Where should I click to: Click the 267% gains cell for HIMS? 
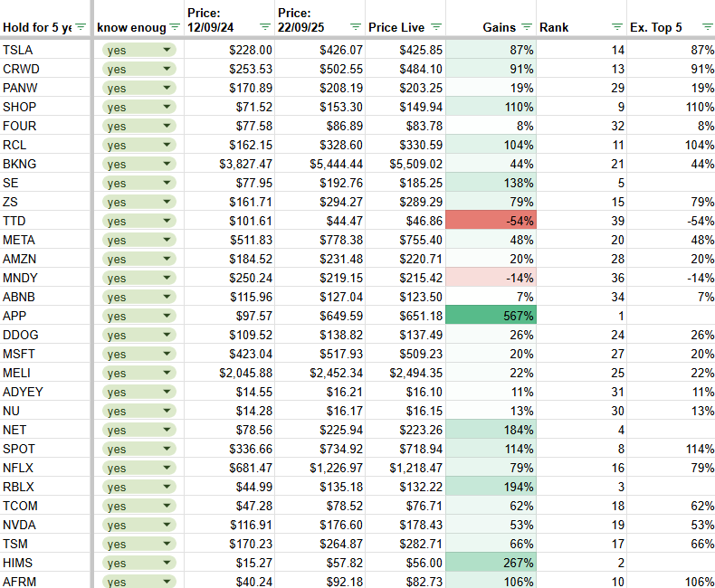(x=491, y=563)
